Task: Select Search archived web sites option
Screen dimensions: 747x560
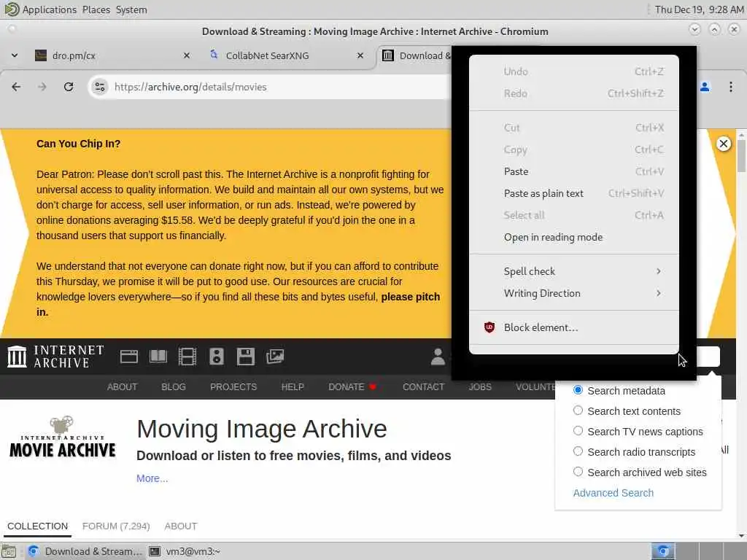Action: click(578, 472)
